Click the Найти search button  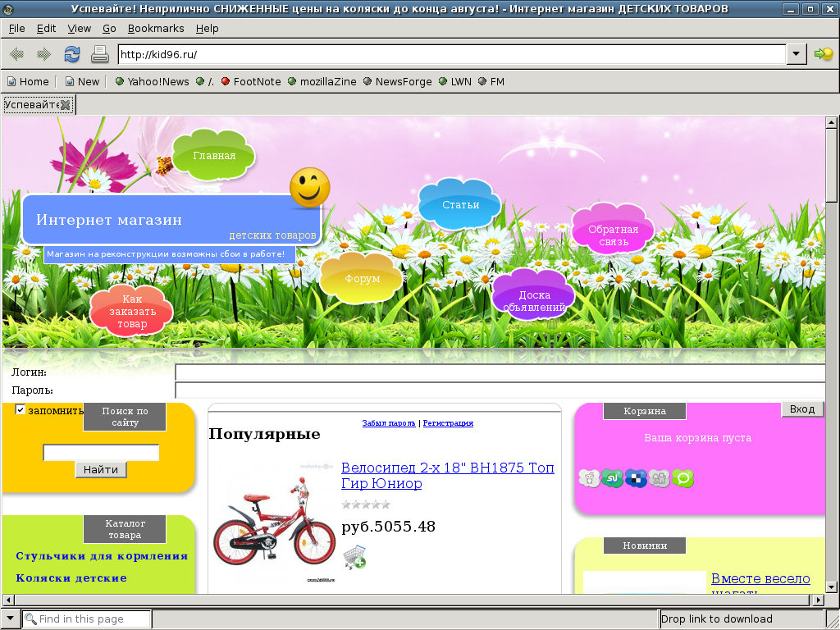tap(101, 470)
